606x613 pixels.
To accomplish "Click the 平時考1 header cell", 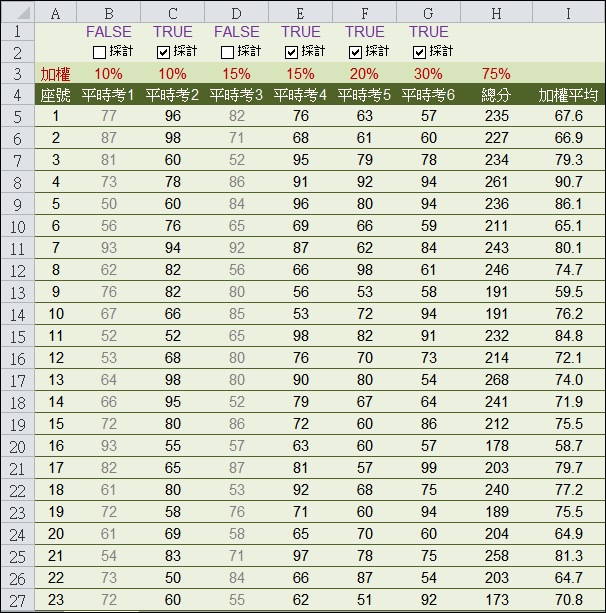I will pos(109,95).
